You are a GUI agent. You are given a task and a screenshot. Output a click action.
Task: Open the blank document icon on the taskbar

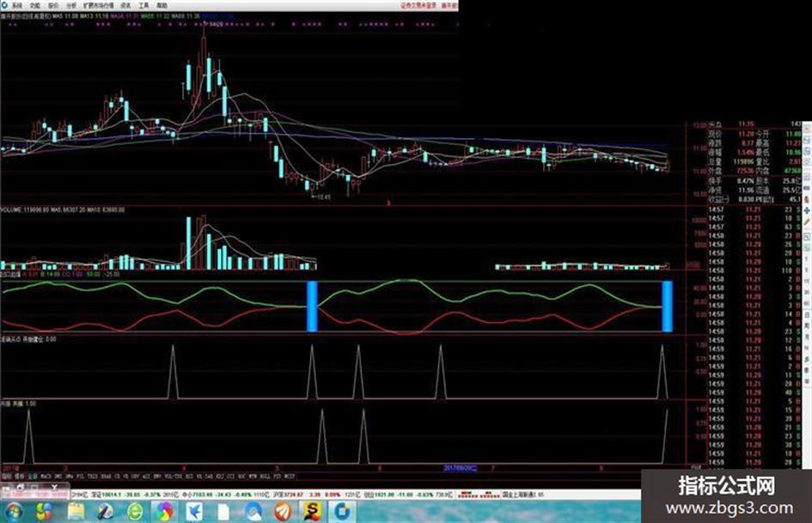pos(223,512)
